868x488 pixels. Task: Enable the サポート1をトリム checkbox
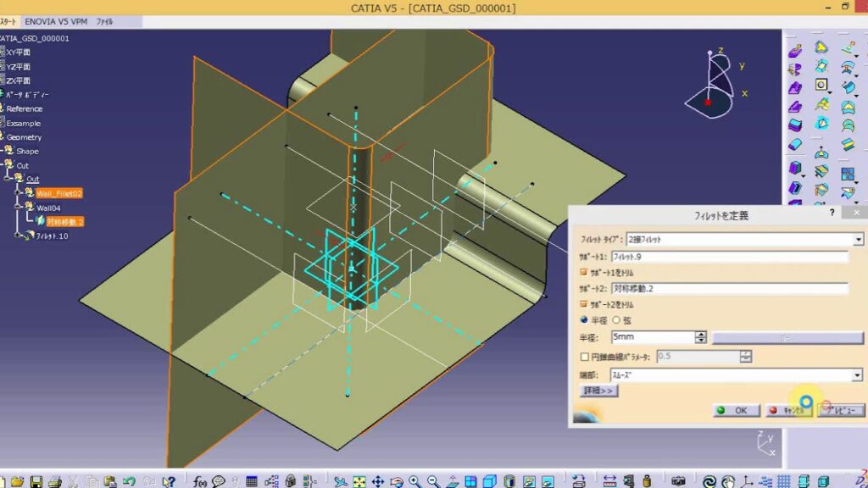pos(584,274)
